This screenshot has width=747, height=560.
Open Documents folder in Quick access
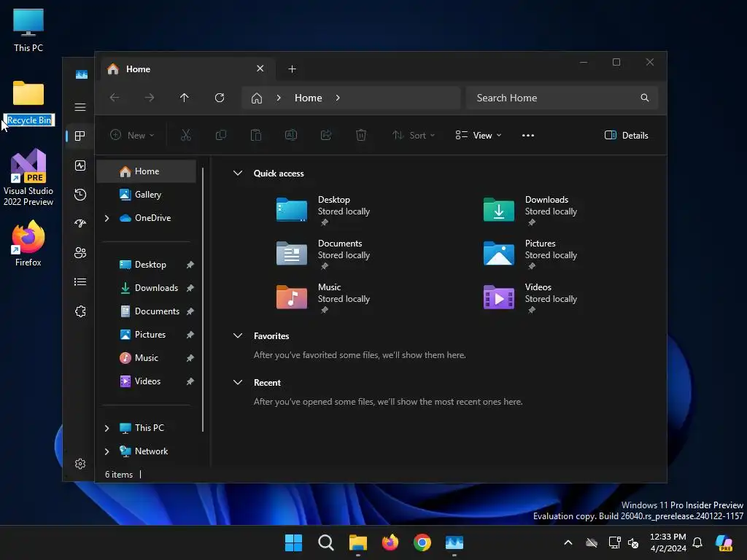tap(323, 254)
